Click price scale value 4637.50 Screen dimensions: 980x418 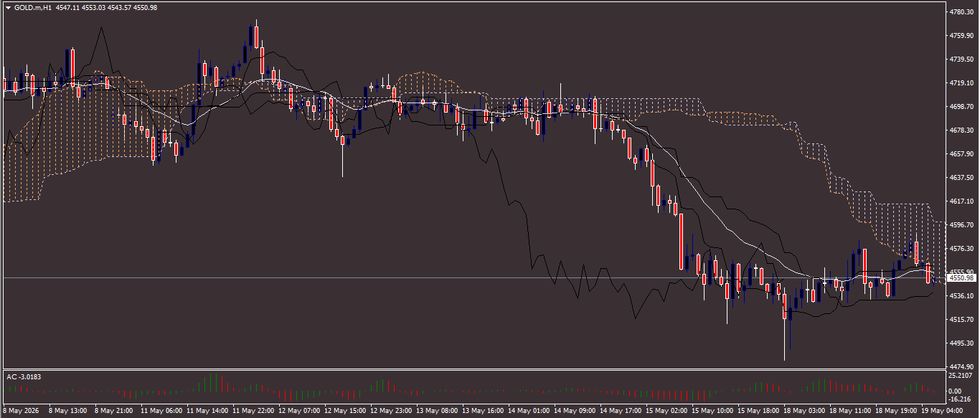(960, 178)
